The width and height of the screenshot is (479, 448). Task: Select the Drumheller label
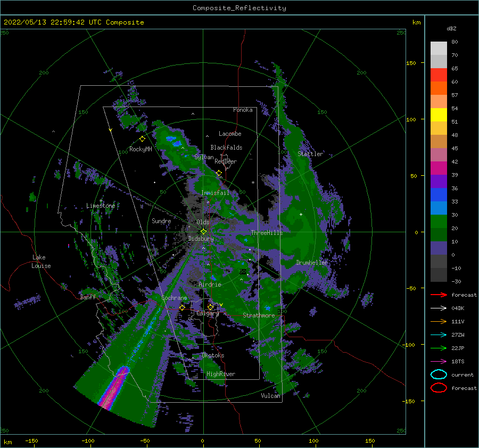[312, 263]
